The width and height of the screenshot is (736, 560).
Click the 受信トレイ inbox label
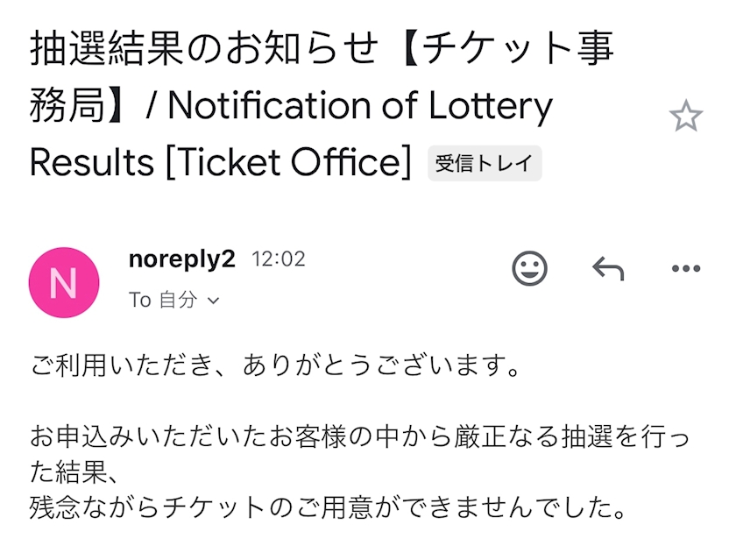(485, 164)
